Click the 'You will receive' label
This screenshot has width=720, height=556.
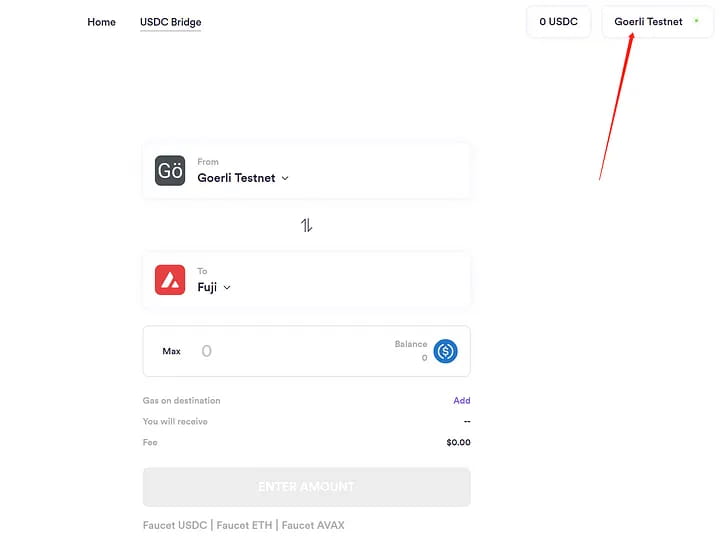(175, 421)
